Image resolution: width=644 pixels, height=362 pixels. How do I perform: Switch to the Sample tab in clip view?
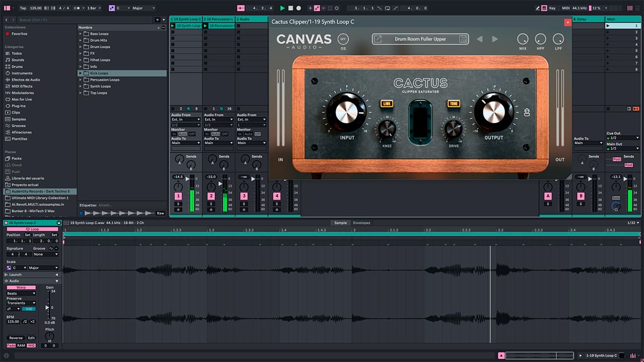coord(340,223)
